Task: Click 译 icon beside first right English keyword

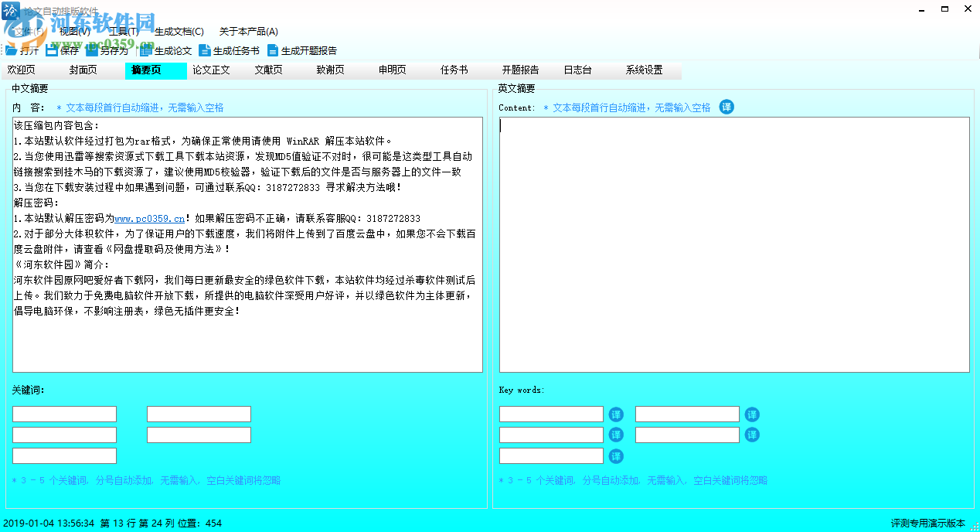Action: coord(752,414)
